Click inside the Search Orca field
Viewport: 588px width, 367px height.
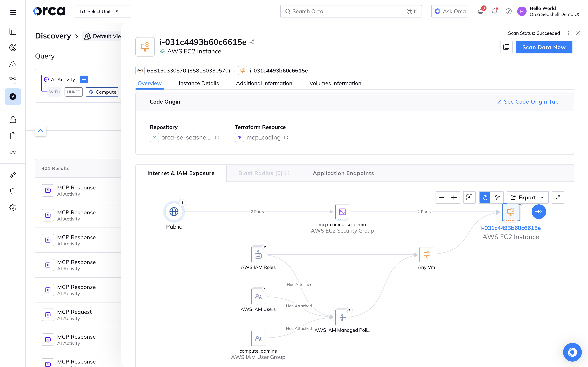[x=340, y=11]
